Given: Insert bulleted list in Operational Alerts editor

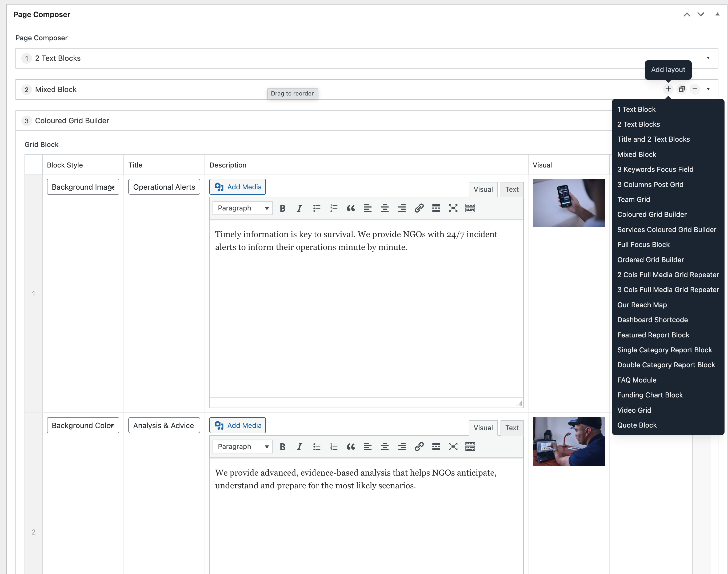Looking at the screenshot, I should pyautogui.click(x=317, y=208).
